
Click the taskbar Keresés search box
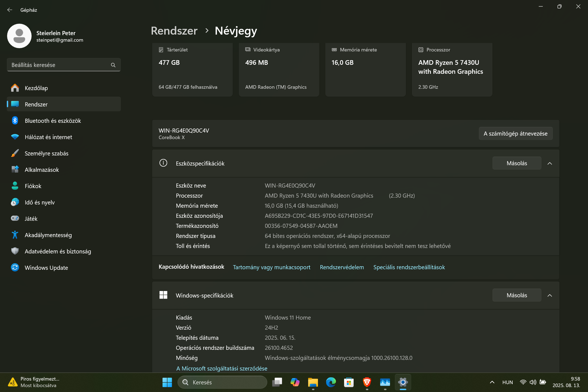click(x=222, y=382)
